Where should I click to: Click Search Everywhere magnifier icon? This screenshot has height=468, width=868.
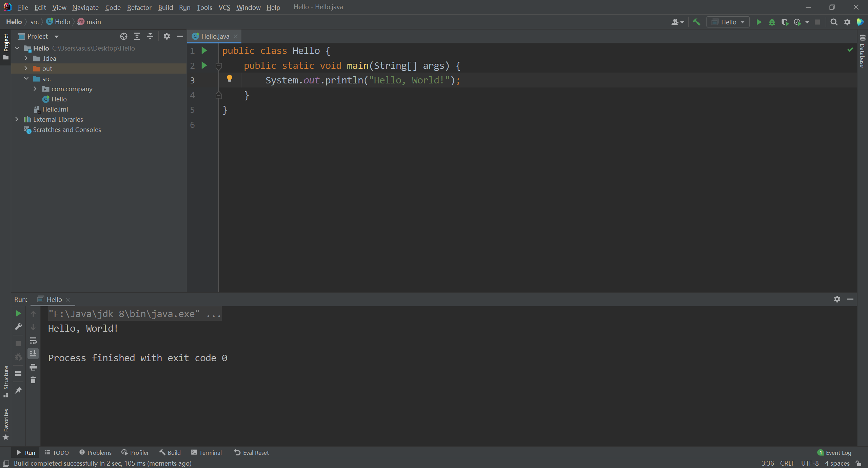(834, 22)
